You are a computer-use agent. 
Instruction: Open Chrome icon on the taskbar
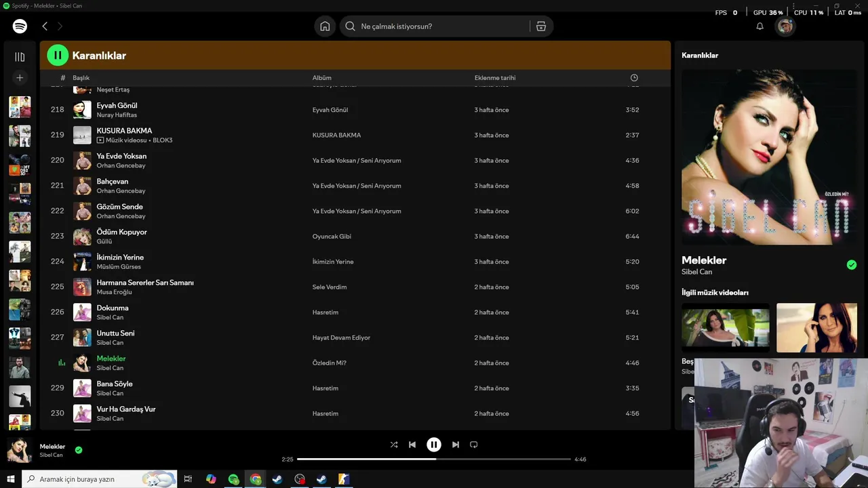pyautogui.click(x=256, y=479)
